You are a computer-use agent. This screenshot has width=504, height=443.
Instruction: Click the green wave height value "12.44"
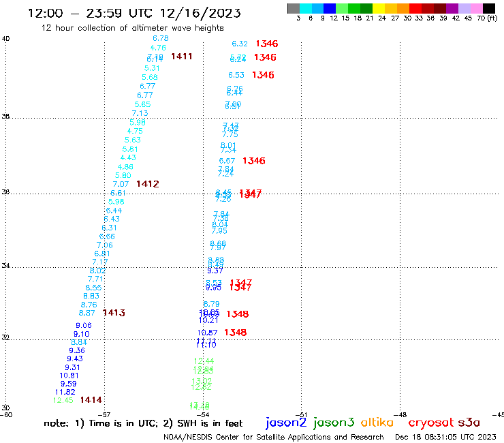click(204, 361)
